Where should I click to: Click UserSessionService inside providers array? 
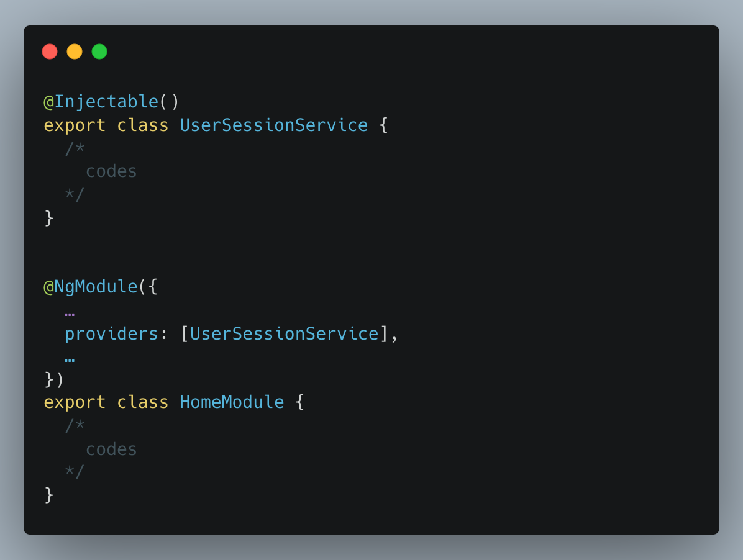(x=285, y=334)
